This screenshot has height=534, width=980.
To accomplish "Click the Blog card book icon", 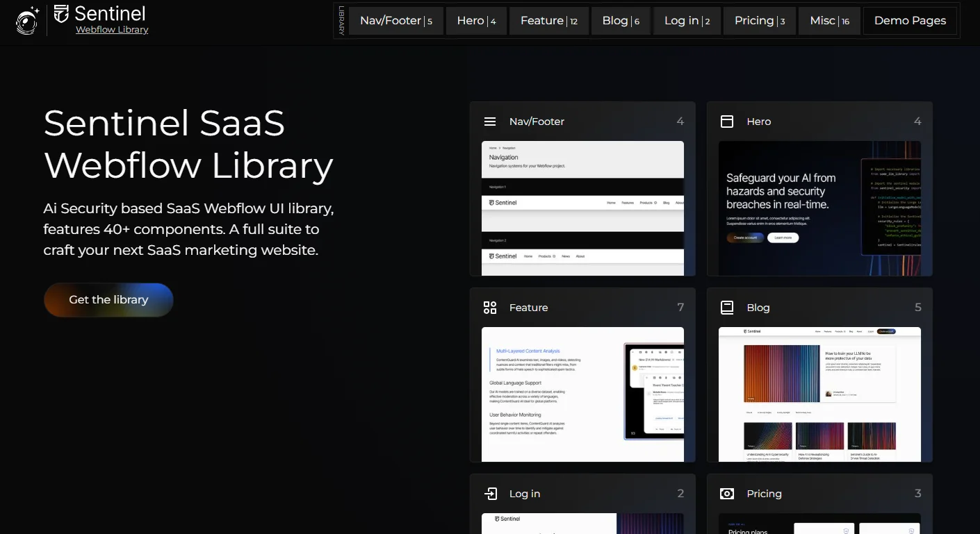I will (x=727, y=308).
